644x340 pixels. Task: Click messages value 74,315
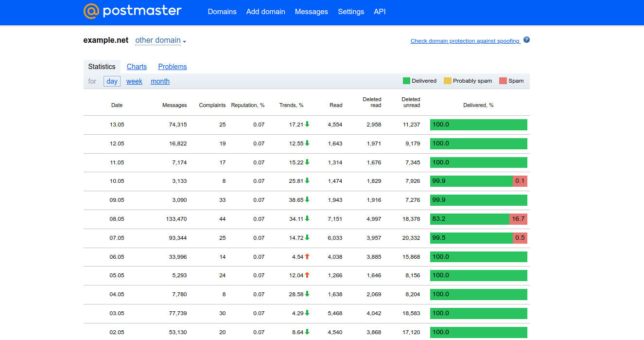click(178, 125)
